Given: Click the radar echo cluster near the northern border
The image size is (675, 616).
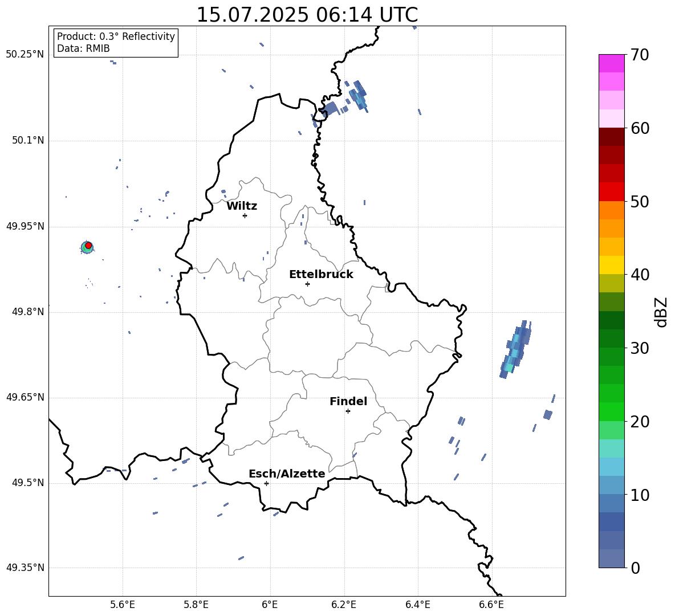Looking at the screenshot, I should click(x=357, y=97).
